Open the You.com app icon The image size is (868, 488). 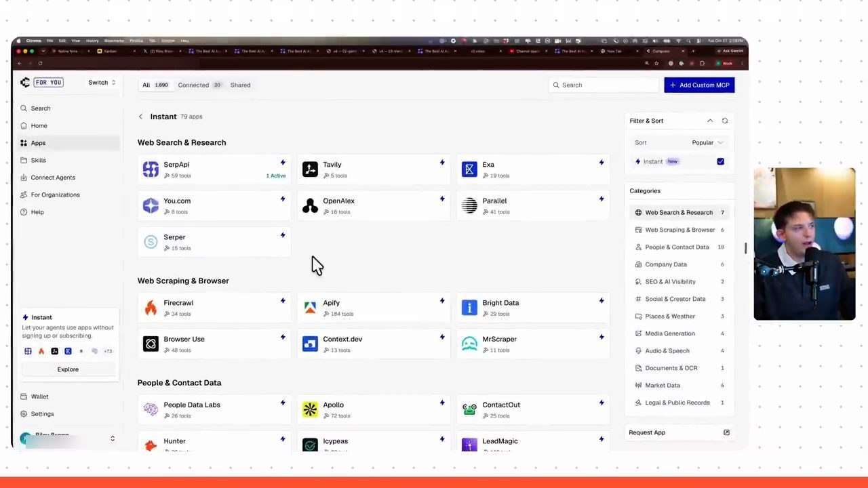(x=151, y=205)
